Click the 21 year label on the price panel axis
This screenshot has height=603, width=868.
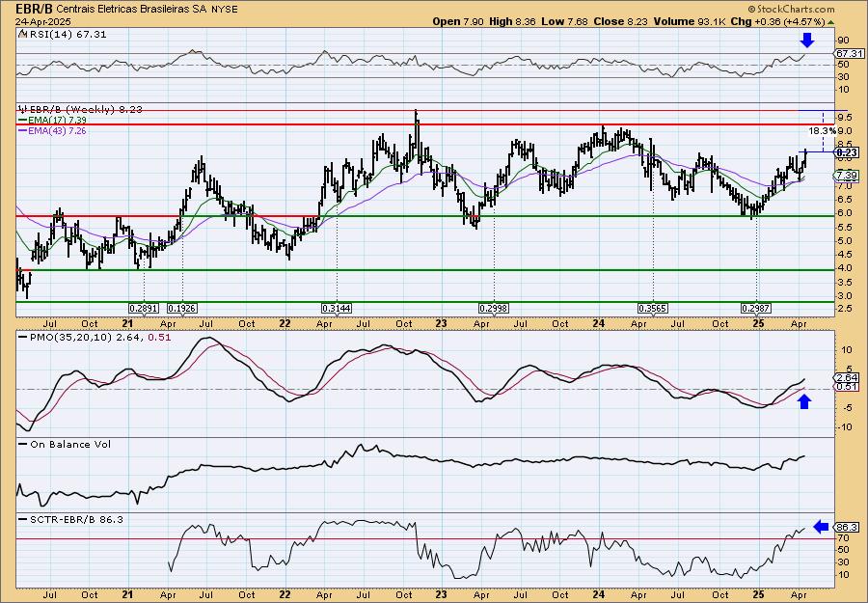(x=127, y=323)
